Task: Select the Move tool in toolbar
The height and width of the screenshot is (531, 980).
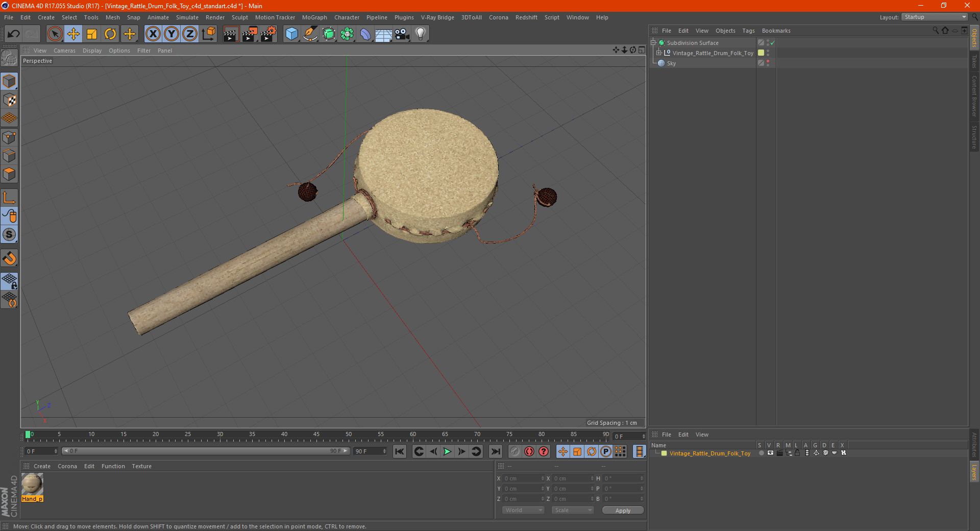Action: point(73,34)
